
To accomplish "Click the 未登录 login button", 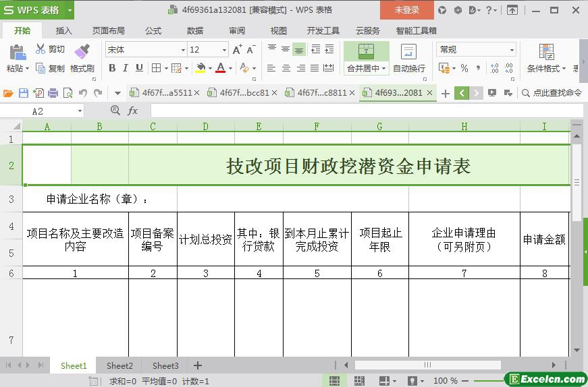I will [406, 10].
